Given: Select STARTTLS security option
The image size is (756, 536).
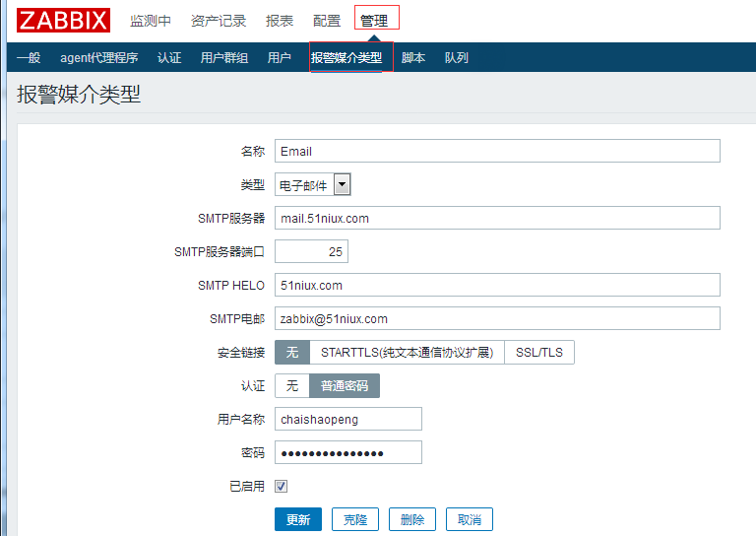Looking at the screenshot, I should coord(407,353).
